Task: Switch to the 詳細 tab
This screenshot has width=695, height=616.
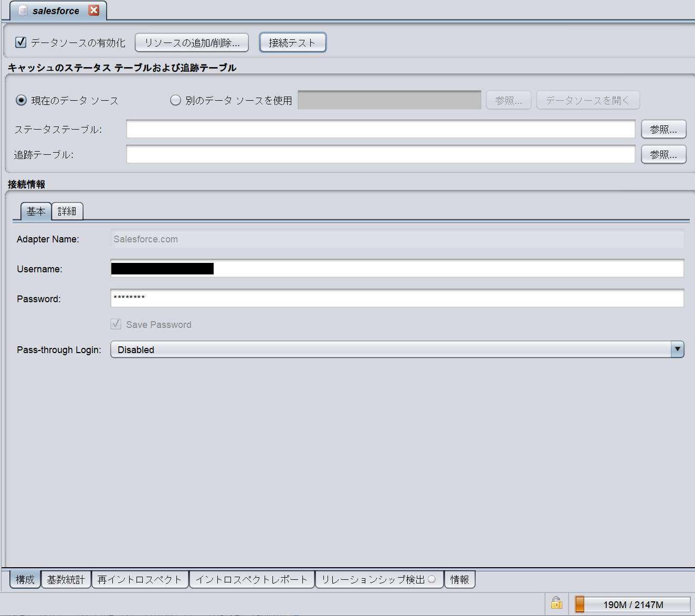Action: click(67, 211)
